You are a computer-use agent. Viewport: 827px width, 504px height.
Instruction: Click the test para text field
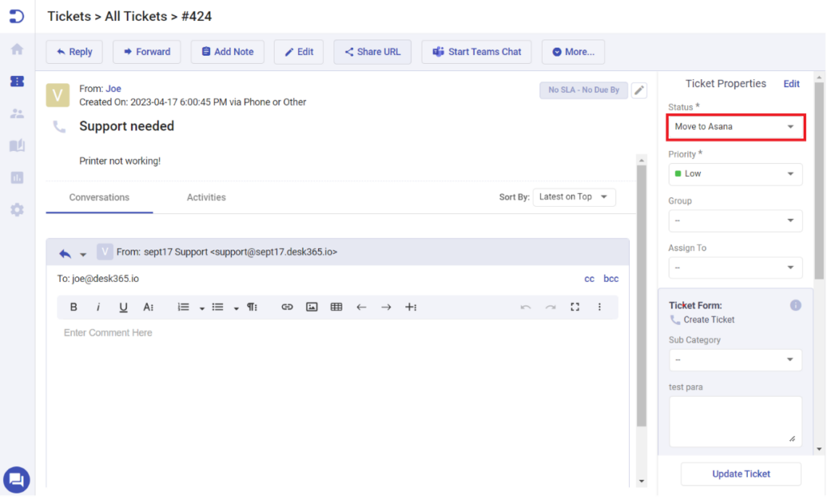click(x=735, y=422)
